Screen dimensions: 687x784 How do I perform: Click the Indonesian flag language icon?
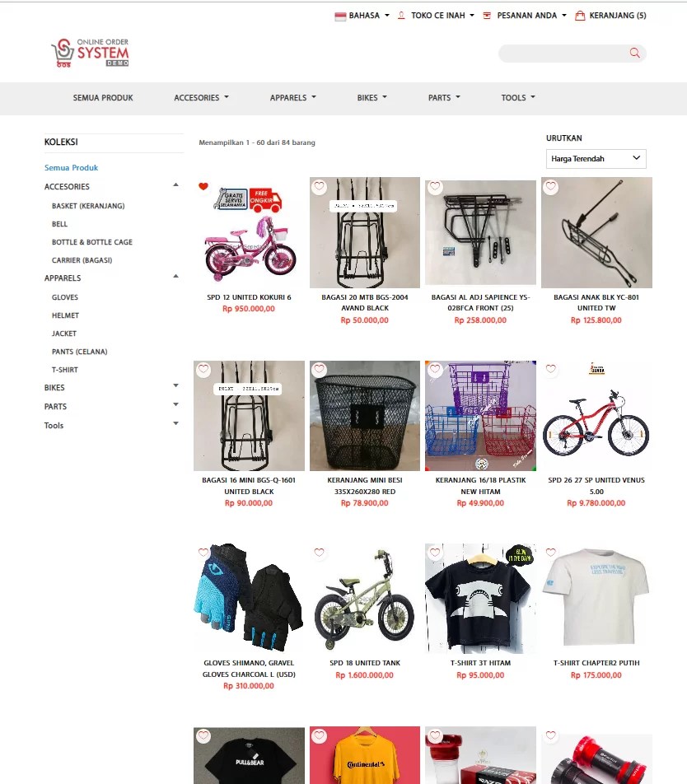click(x=340, y=16)
